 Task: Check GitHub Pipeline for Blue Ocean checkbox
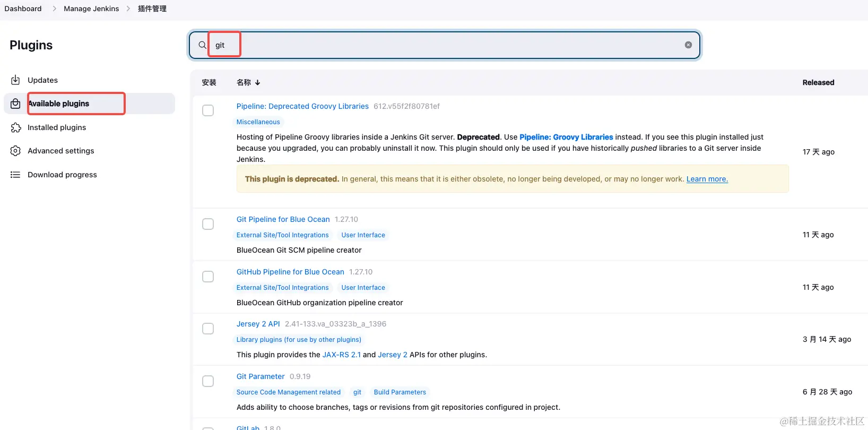pyautogui.click(x=208, y=277)
